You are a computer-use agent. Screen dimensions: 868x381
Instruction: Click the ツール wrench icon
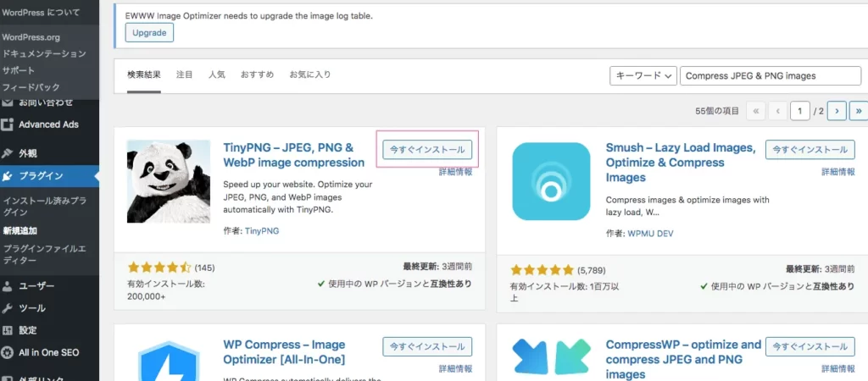pos(7,308)
